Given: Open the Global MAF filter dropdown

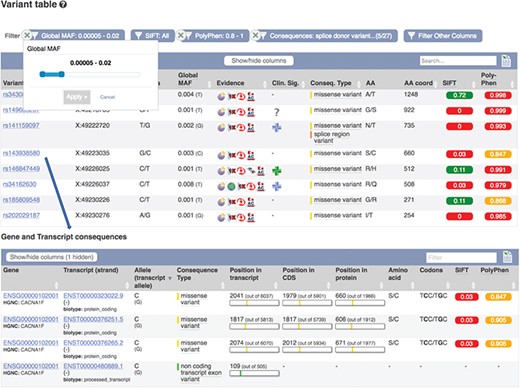Looking at the screenshot, I should point(78,36).
